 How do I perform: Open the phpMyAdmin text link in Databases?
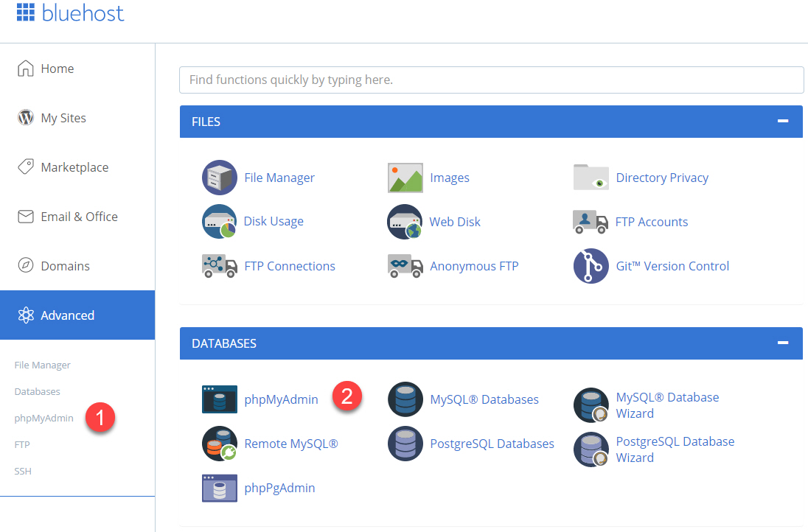click(282, 399)
